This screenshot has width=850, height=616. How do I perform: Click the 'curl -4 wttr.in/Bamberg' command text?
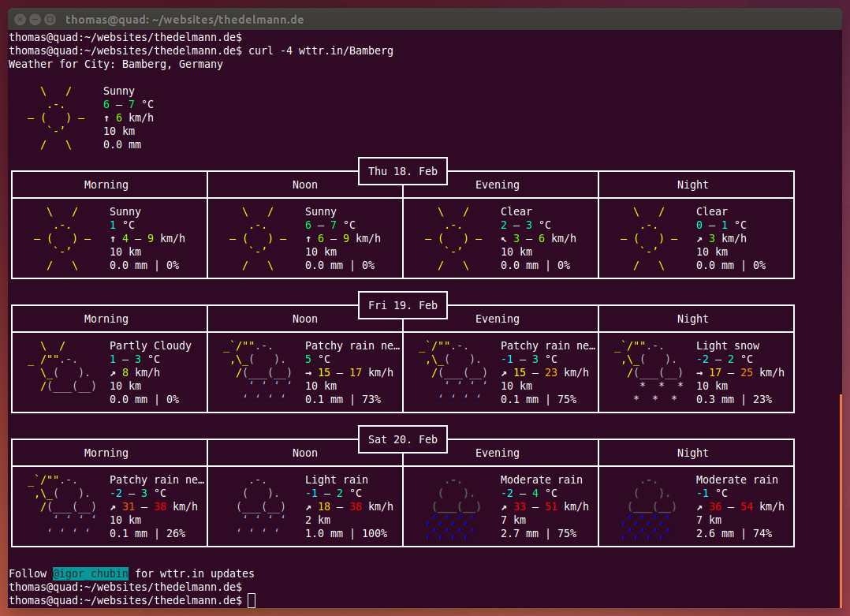tap(321, 50)
